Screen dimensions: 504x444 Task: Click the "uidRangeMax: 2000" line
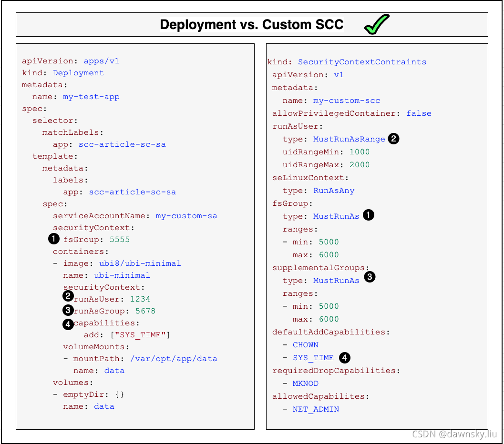coord(326,165)
